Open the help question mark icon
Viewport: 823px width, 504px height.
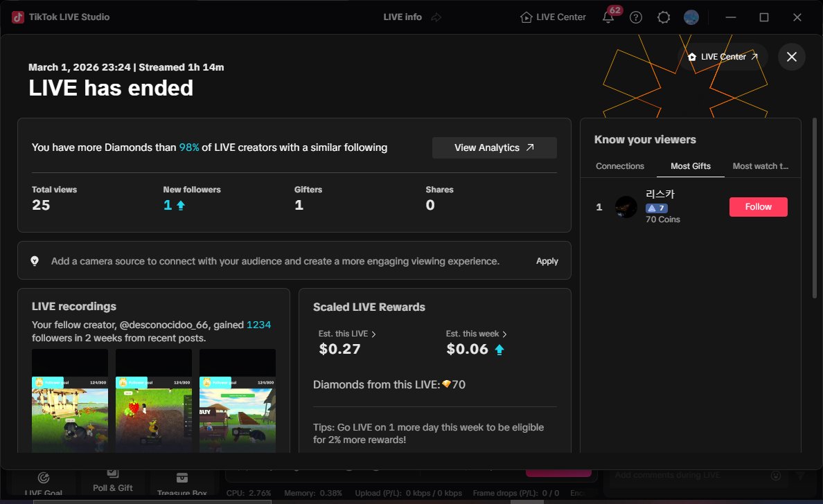pyautogui.click(x=636, y=17)
